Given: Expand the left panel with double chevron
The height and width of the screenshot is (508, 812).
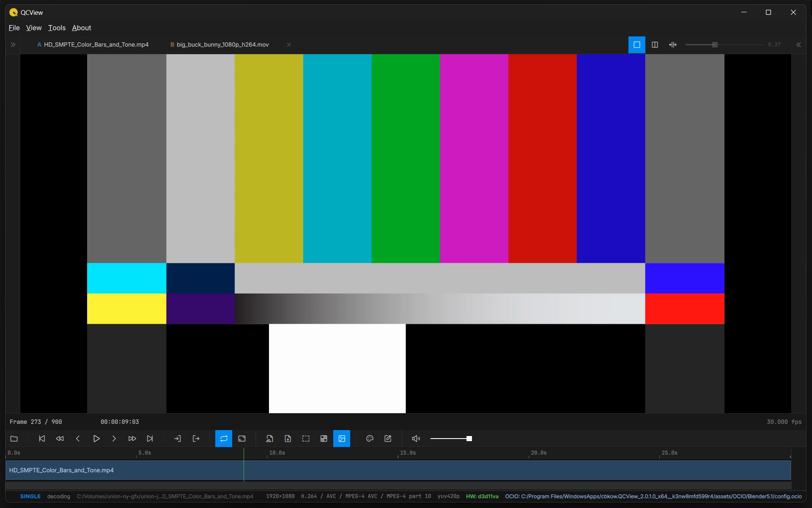Looking at the screenshot, I should tap(13, 44).
